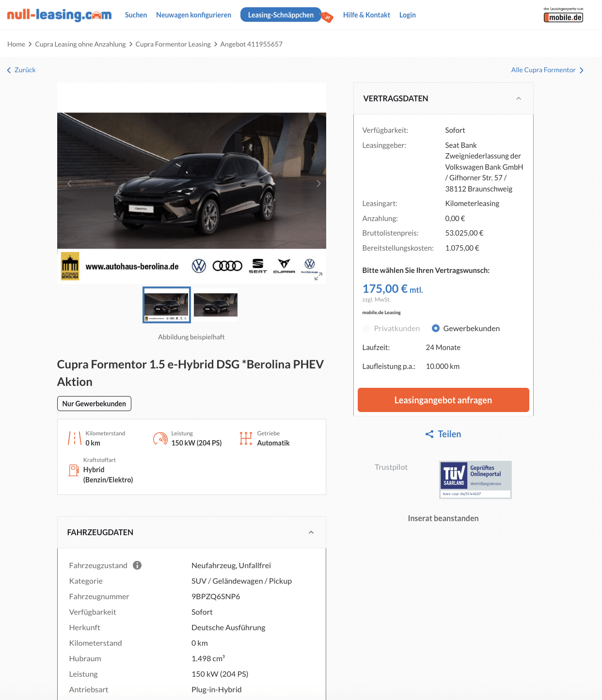602x700 pixels.
Task: Click the Abbildung beispielhaft caption
Action: click(191, 337)
